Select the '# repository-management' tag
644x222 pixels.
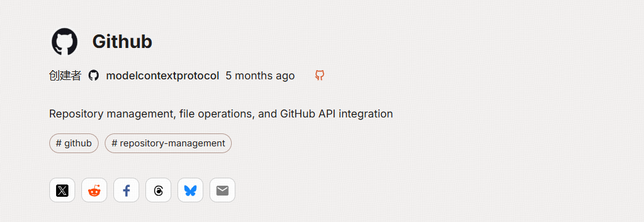168,143
